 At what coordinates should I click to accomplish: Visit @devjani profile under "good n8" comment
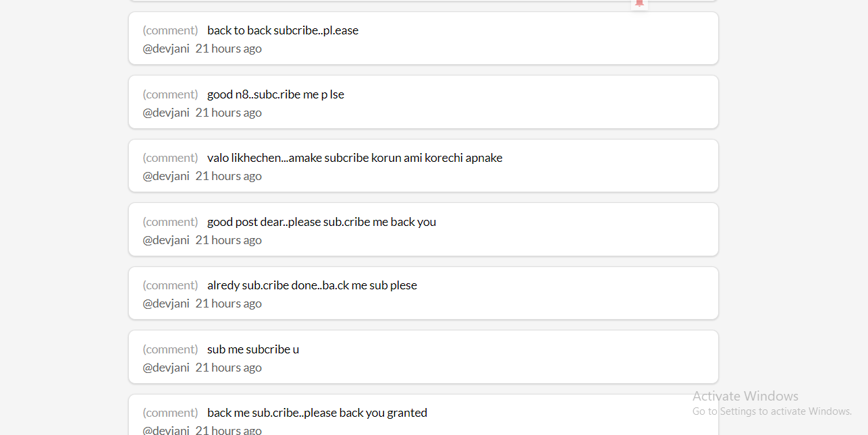[x=166, y=113]
